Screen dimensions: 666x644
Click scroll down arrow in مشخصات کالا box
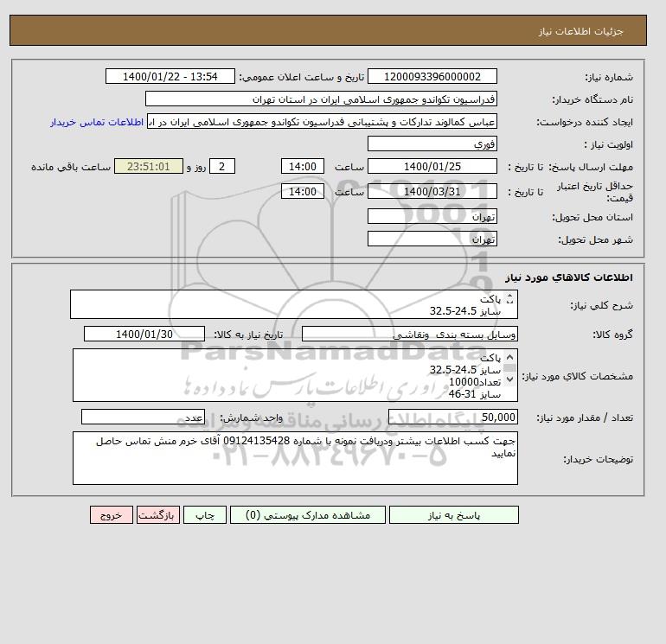(510, 379)
